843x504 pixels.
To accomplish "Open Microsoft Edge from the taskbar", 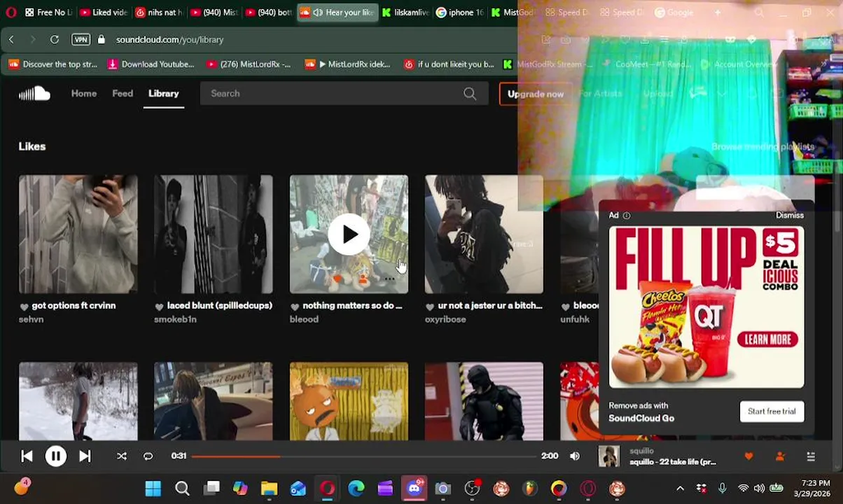I will (x=356, y=489).
